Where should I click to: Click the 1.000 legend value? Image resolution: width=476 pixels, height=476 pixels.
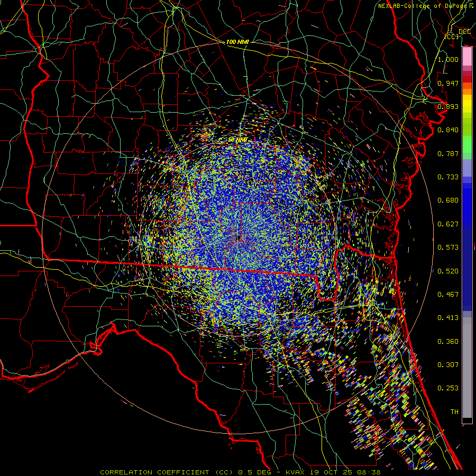pos(448,59)
